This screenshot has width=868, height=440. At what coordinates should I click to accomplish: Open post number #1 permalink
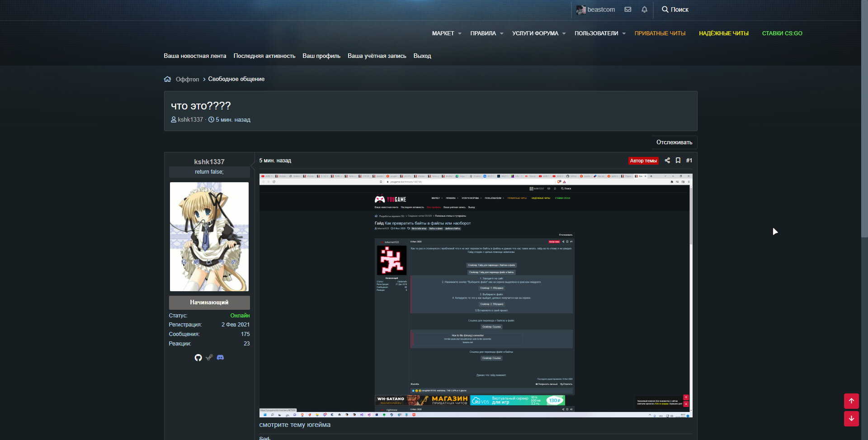(x=689, y=161)
